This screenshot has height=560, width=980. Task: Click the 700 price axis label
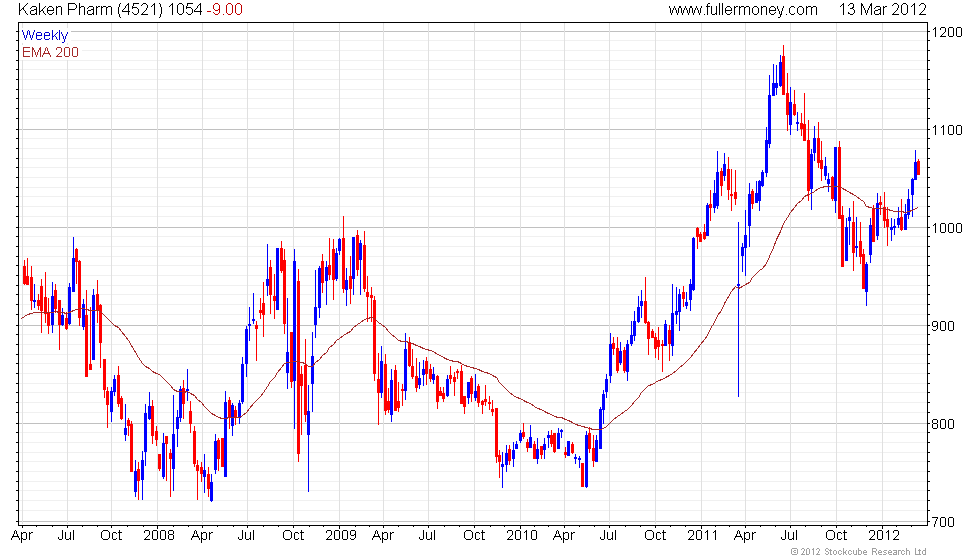943,522
